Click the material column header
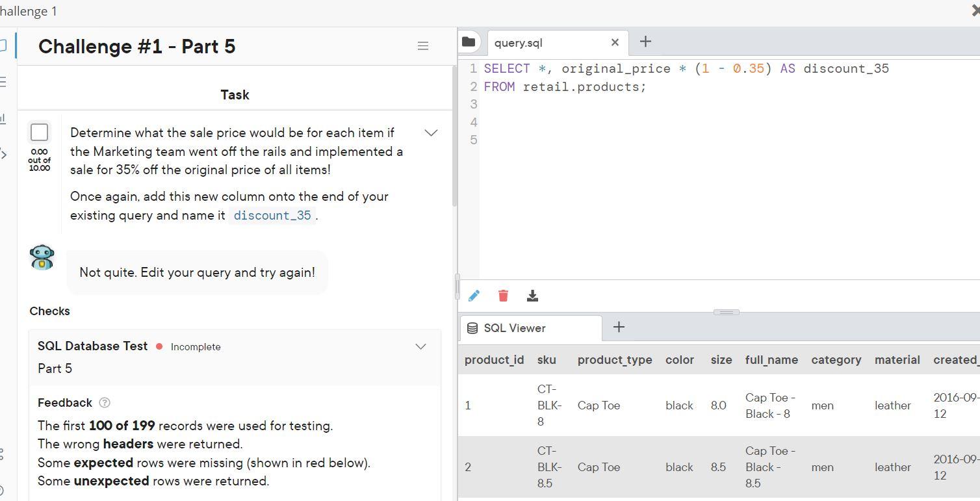The height and width of the screenshot is (501, 980). pos(897,360)
